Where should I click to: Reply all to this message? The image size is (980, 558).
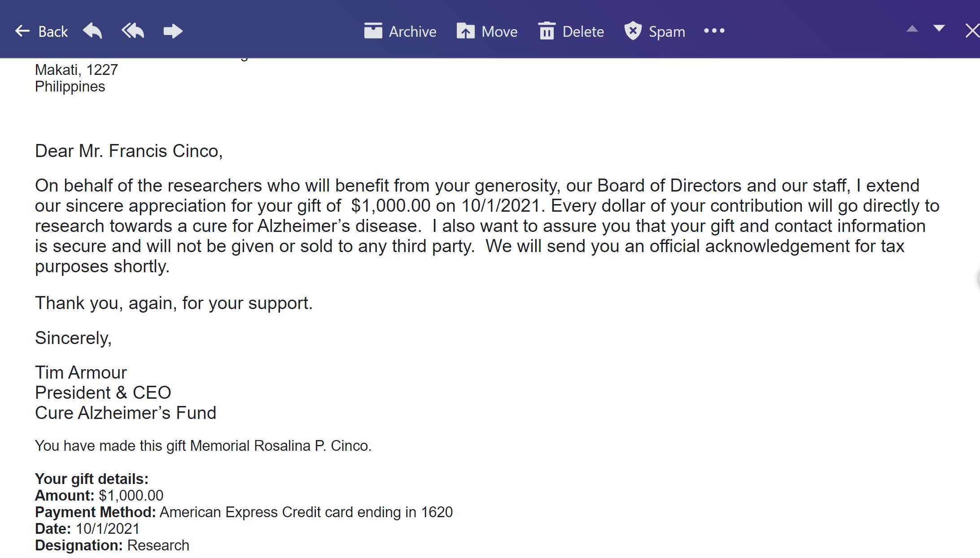click(x=133, y=31)
